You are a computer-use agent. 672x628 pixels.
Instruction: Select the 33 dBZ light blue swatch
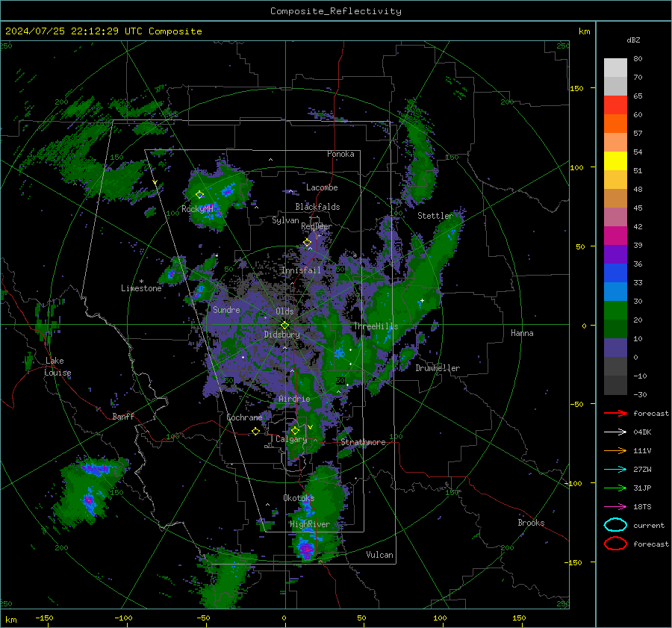tap(615, 291)
